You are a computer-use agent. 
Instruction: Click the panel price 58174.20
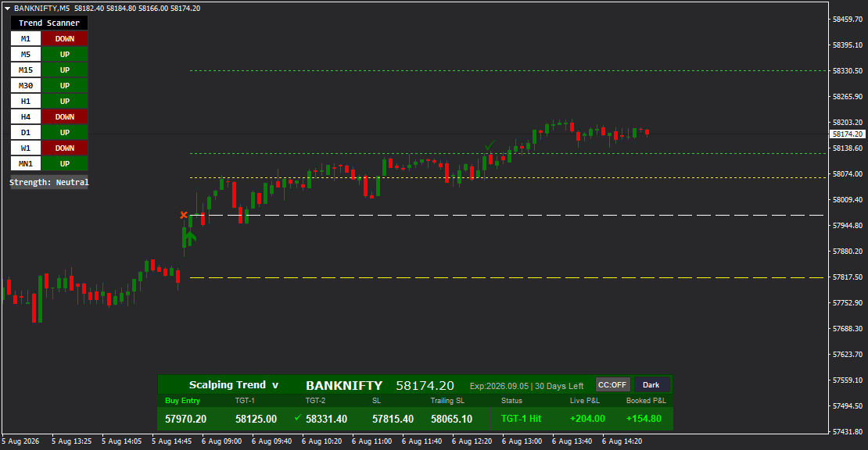click(425, 385)
